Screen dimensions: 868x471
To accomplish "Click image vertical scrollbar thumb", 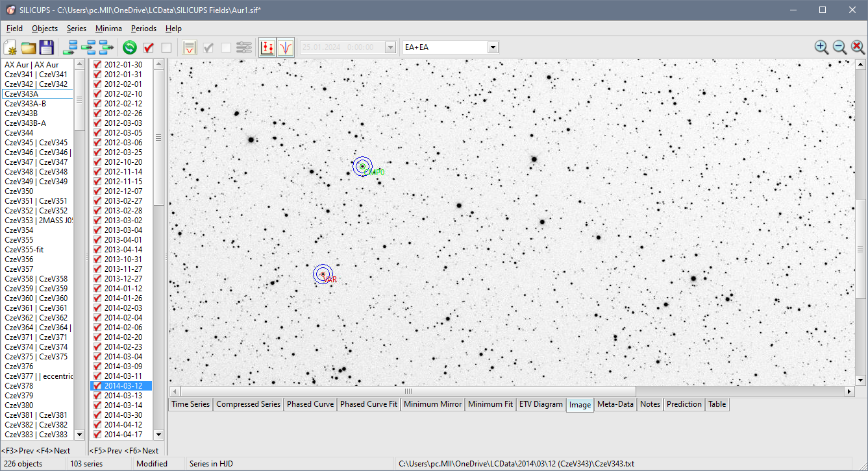I will tap(861, 249).
